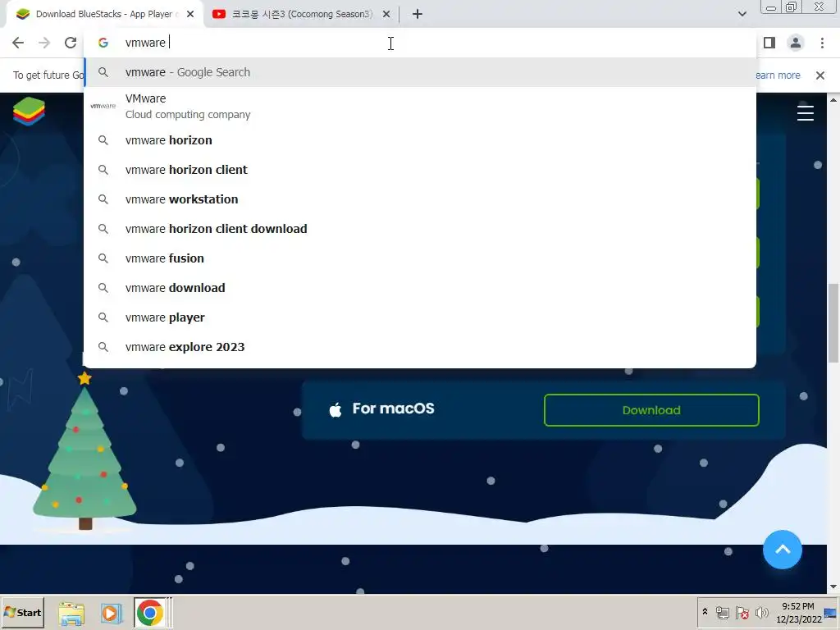This screenshot has height=630, width=840.
Task: Click the Apple logo beside For macOS
Action: [x=336, y=410]
